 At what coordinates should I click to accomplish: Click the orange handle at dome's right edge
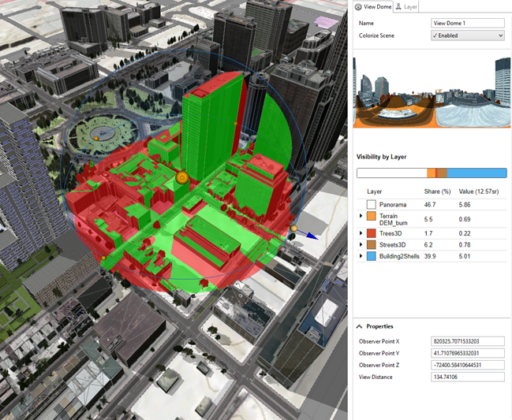293,229
